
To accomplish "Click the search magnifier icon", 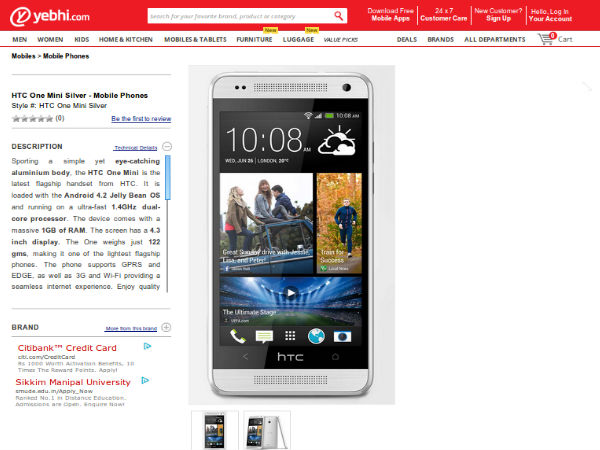I will [340, 16].
